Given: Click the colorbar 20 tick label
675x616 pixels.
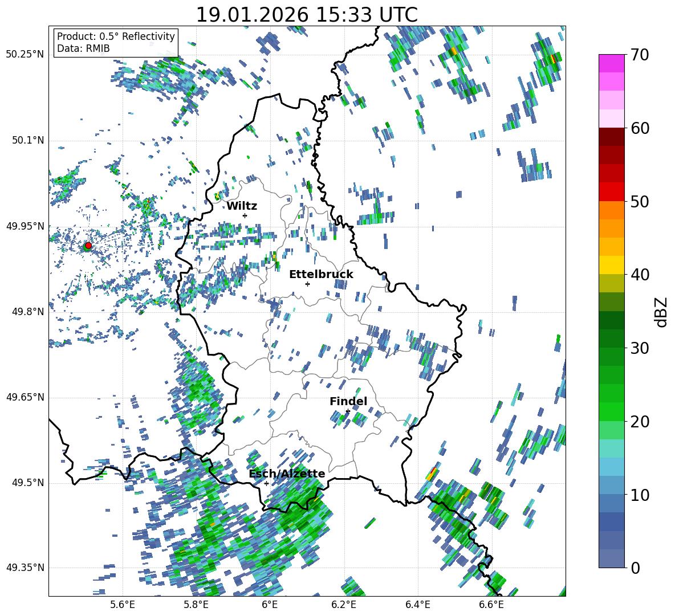Looking at the screenshot, I should 640,421.
